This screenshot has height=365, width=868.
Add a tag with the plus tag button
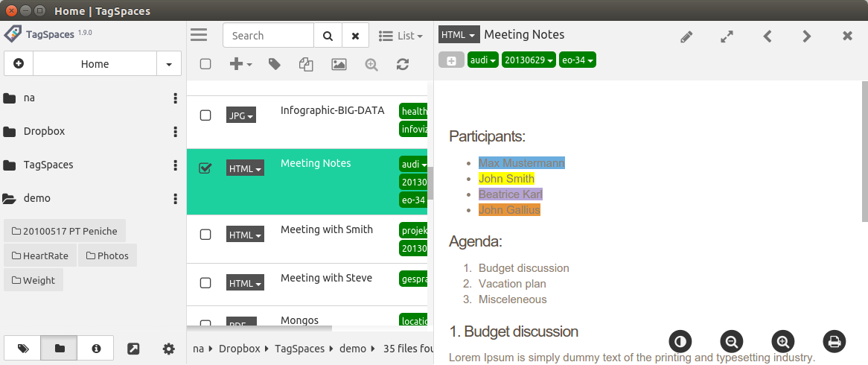pos(451,60)
